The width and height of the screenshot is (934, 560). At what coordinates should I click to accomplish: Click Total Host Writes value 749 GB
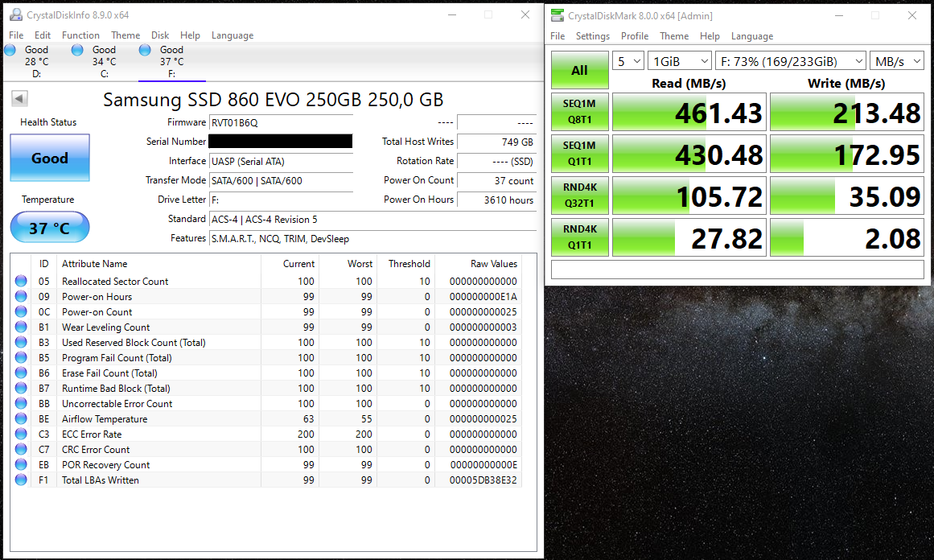(x=497, y=142)
